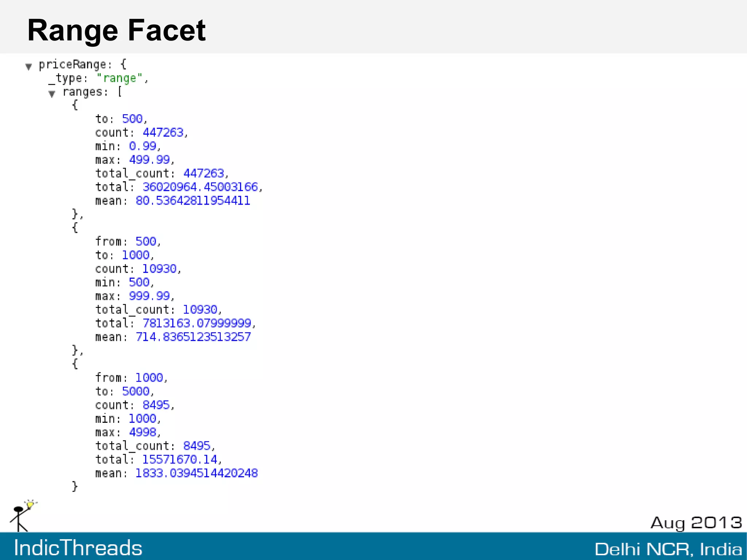Click the 'Delhi NCR, India' footer text
Image resolution: width=747 pixels, height=560 pixels.
tap(668, 549)
